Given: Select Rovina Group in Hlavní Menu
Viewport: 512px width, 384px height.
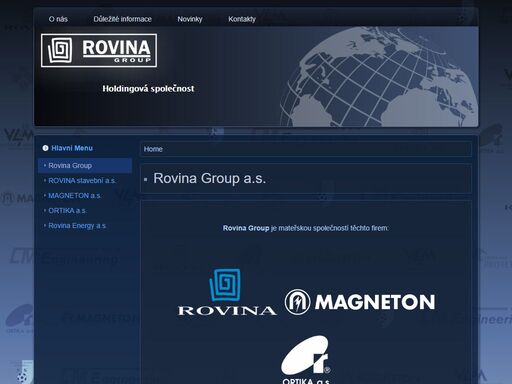Looking at the screenshot, I should point(85,166).
